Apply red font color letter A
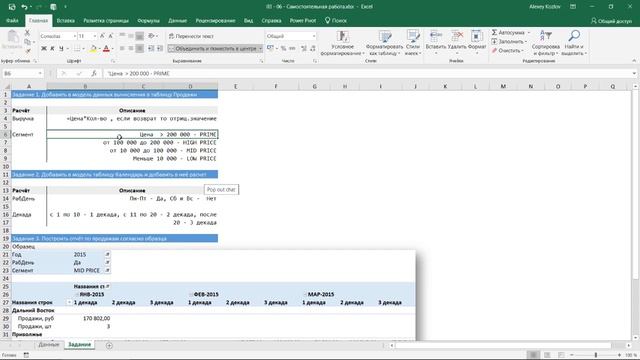640x360 pixels. pos(106,49)
